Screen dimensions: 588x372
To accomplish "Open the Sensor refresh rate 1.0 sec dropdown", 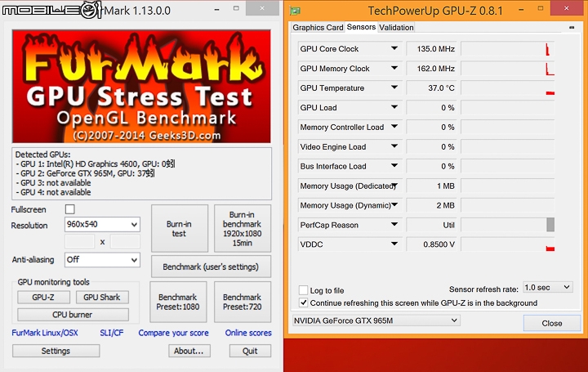I will click(547, 288).
